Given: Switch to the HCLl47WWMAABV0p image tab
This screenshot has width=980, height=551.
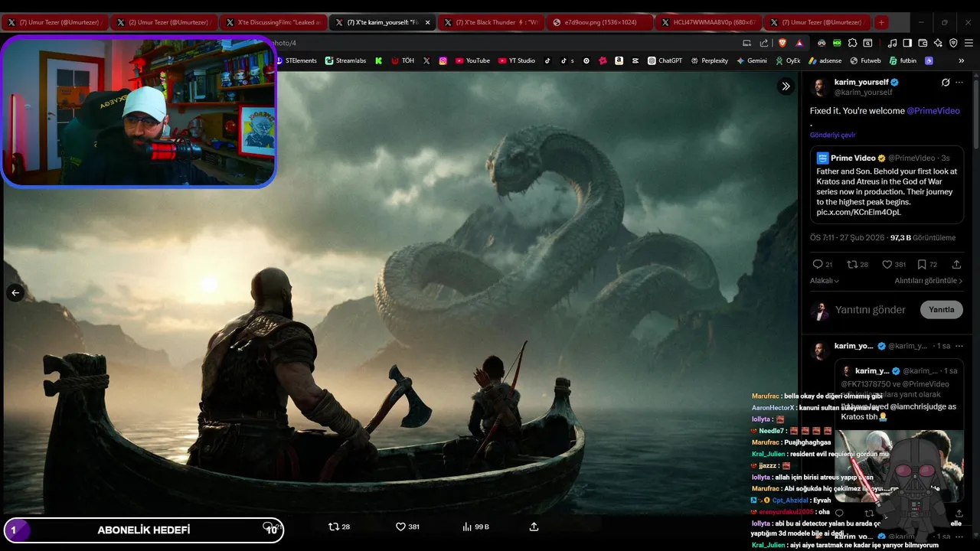Looking at the screenshot, I should coord(708,22).
